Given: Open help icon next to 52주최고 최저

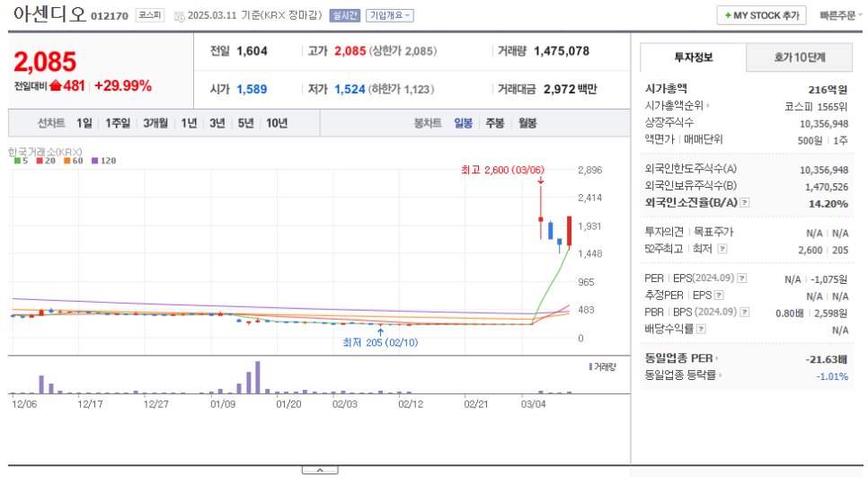Looking at the screenshot, I should click(x=722, y=249).
